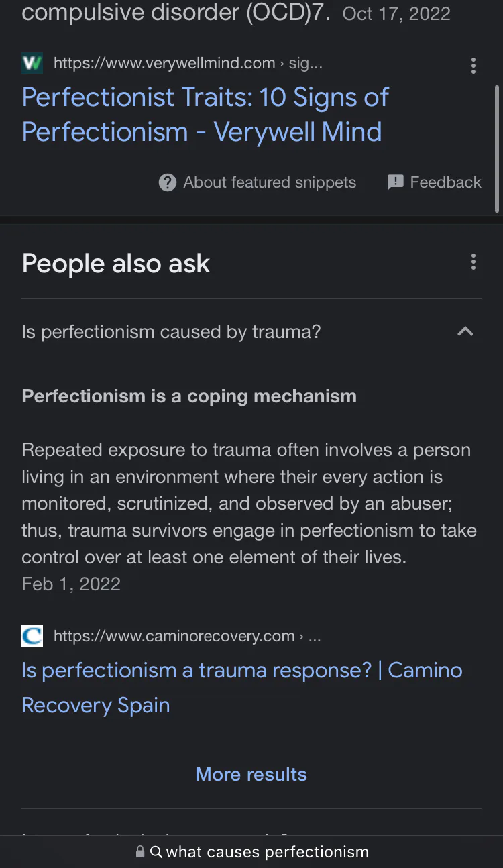Open the People also ask options menu
This screenshot has width=503, height=868.
(x=473, y=262)
